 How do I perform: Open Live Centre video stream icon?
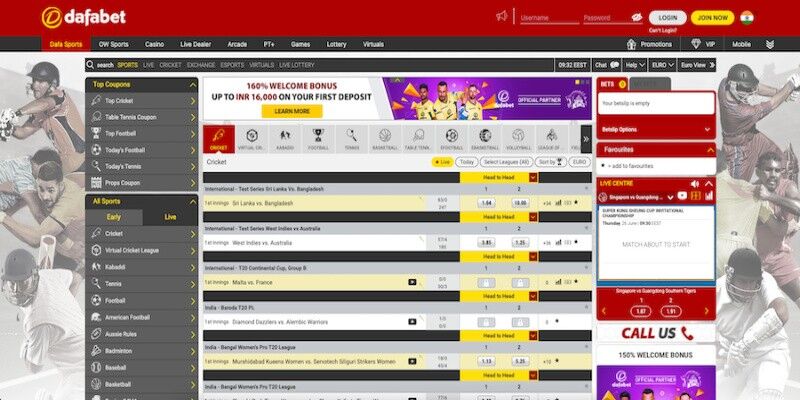pyautogui.click(x=682, y=196)
